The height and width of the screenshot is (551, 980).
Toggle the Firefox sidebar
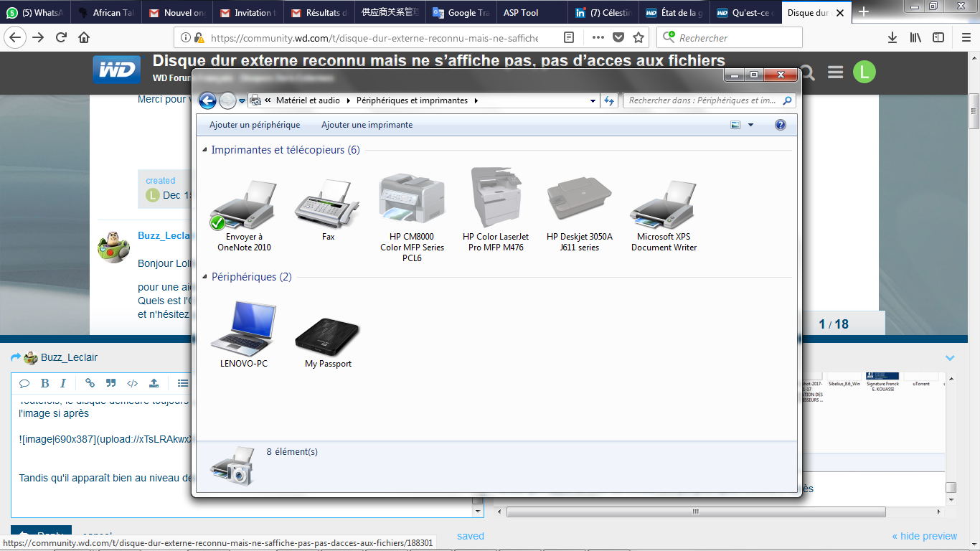(x=937, y=37)
